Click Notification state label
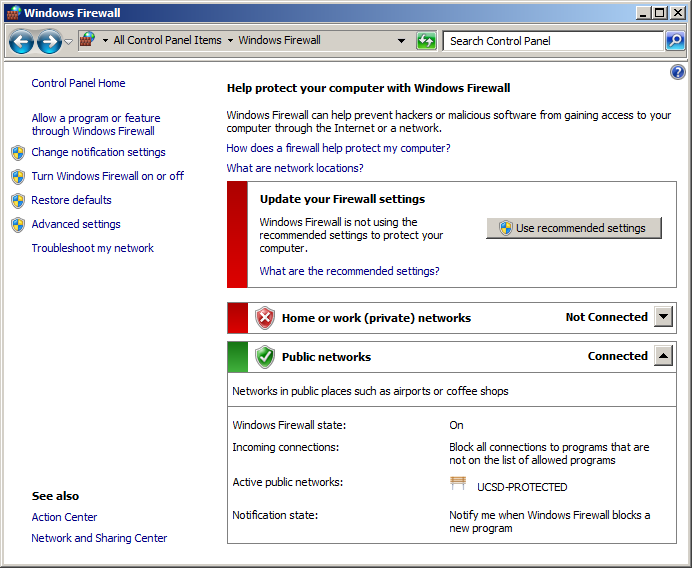The height and width of the screenshot is (568, 692). coord(275,515)
